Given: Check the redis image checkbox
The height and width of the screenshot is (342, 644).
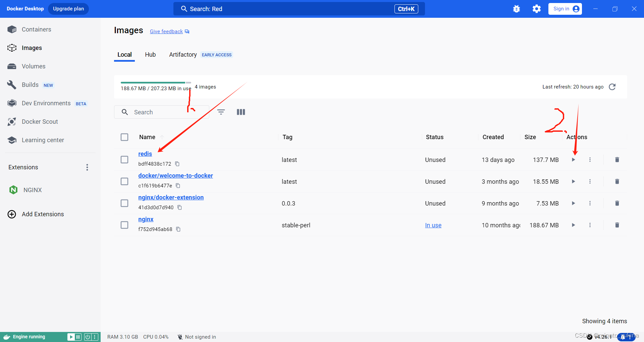Looking at the screenshot, I should point(124,160).
